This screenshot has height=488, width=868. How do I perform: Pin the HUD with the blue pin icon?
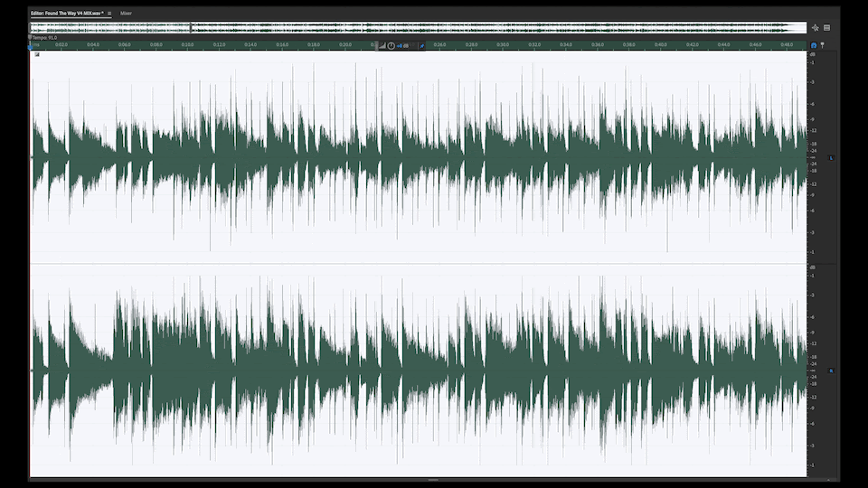422,46
